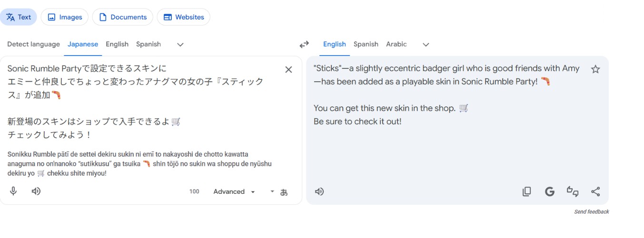This screenshot has height=238, width=644.
Task: Search translation with the Google icon
Action: point(550,191)
